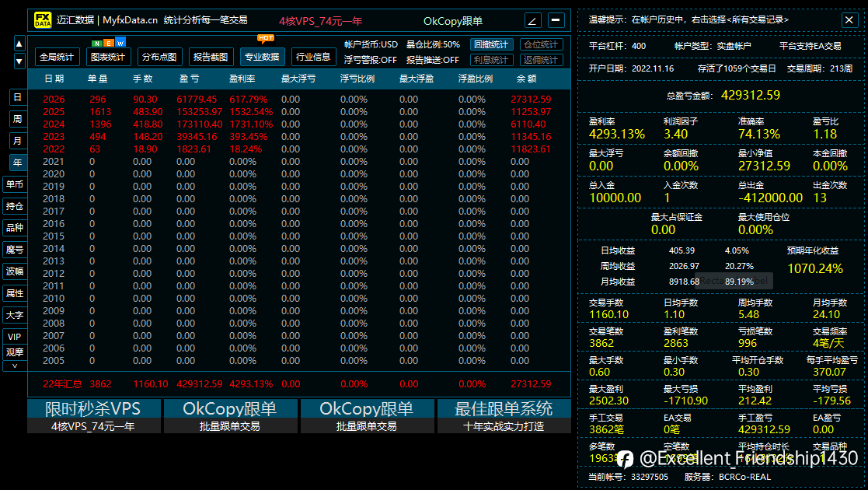The height and width of the screenshot is (490, 868).
Task: Toggle the 回撤统计 option
Action: pyautogui.click(x=492, y=44)
